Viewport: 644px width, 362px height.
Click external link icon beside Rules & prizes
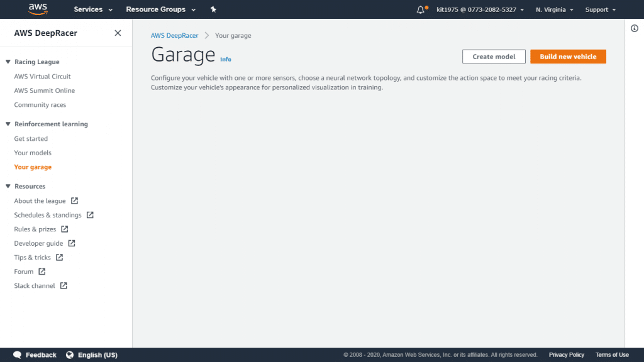click(65, 229)
